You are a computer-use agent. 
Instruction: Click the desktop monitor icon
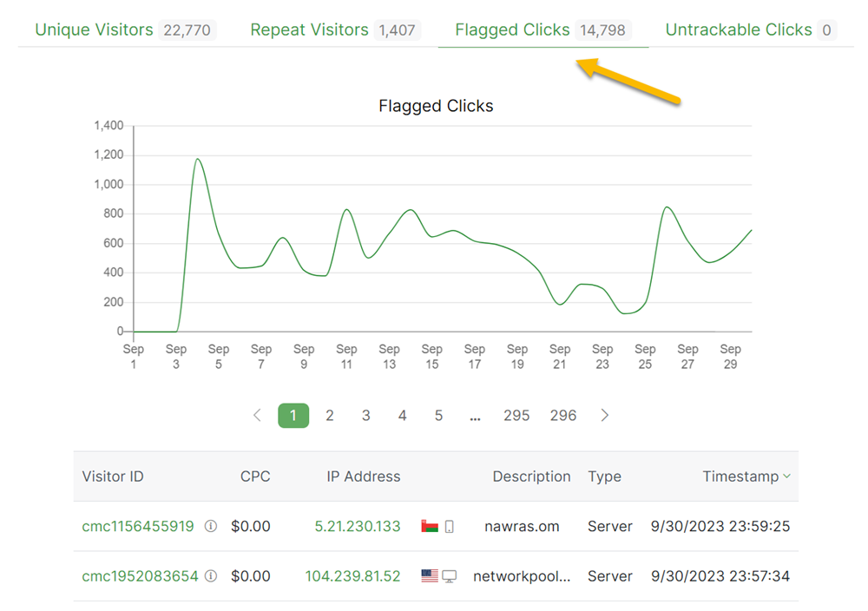coord(449,576)
